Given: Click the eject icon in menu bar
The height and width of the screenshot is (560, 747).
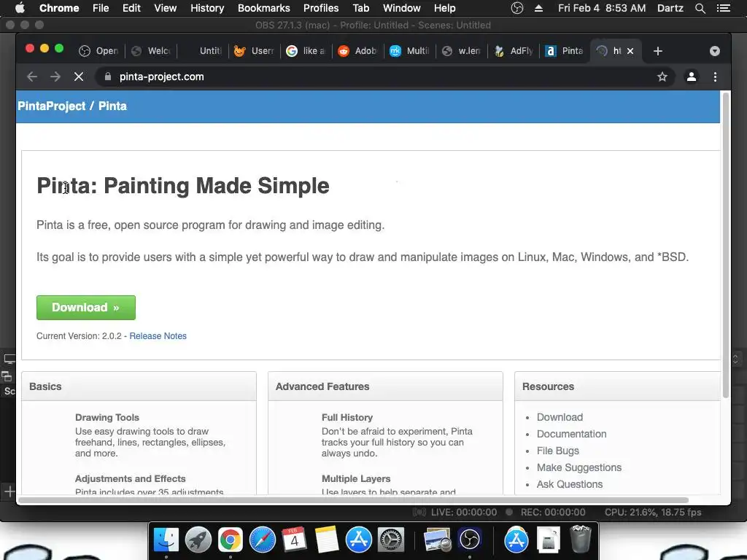Looking at the screenshot, I should [539, 8].
